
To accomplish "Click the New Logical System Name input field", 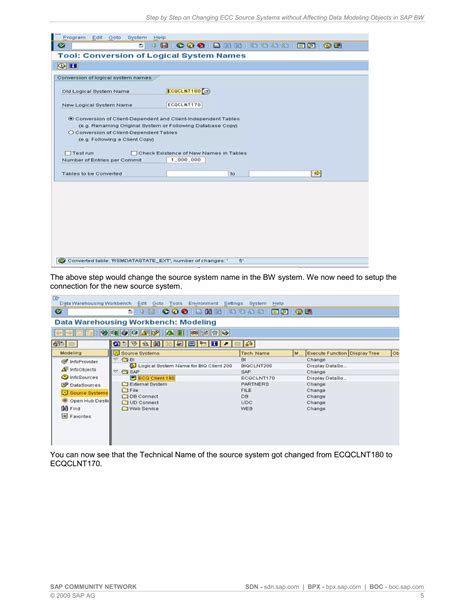I will [184, 105].
